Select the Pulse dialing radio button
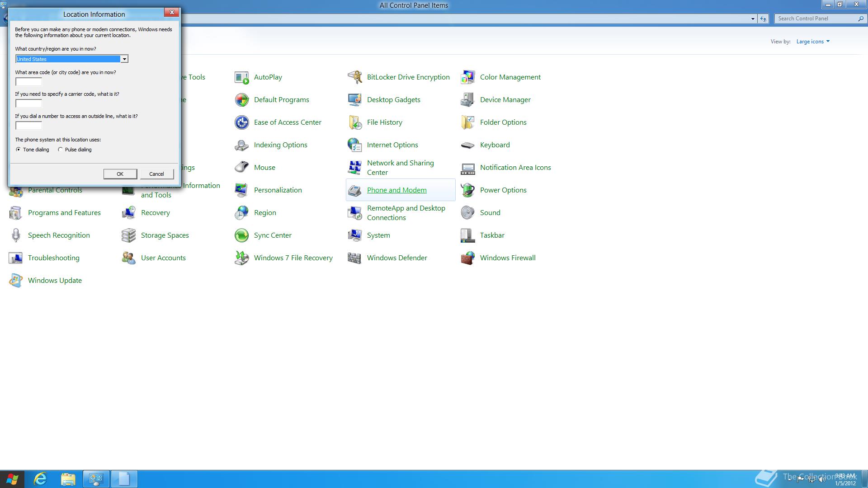 60,150
